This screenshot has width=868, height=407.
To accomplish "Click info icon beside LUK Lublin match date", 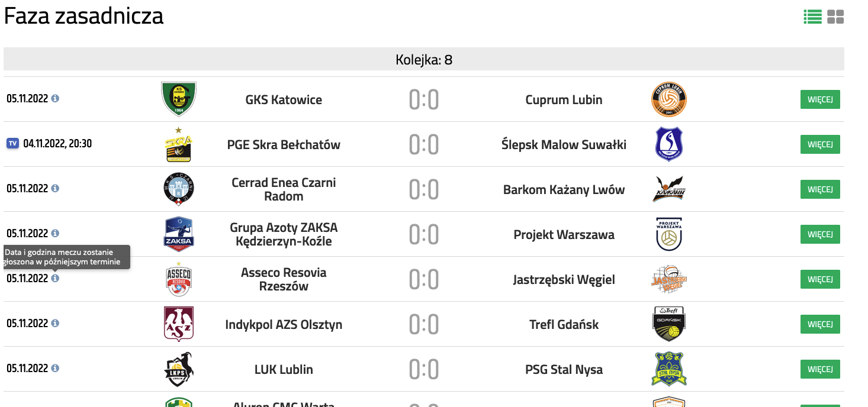I will pyautogui.click(x=55, y=368).
